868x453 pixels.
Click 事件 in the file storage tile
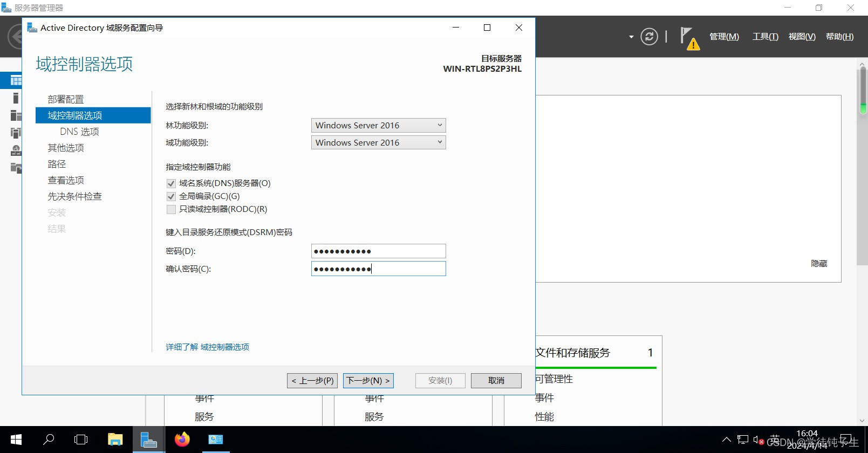coord(544,398)
